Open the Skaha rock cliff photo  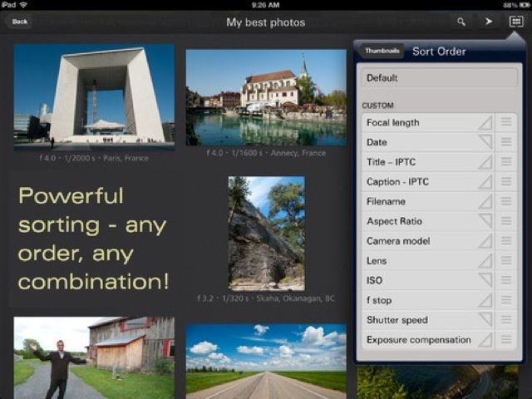click(x=267, y=234)
